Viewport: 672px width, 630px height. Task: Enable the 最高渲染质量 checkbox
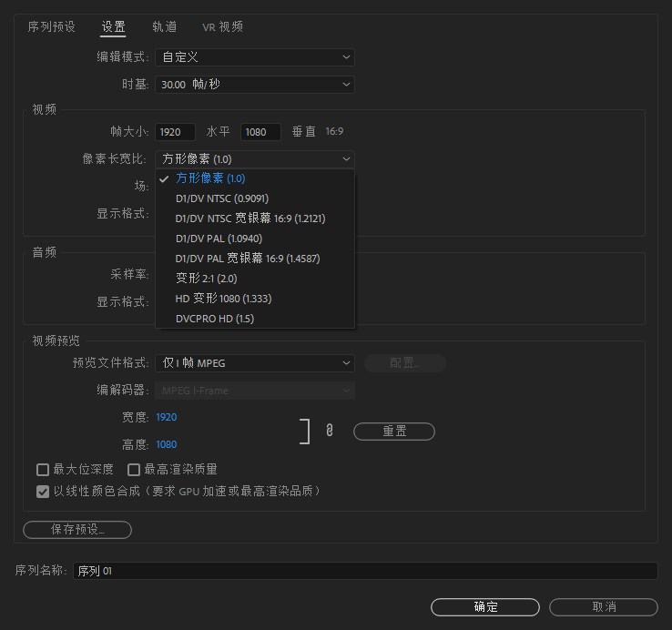coord(134,470)
